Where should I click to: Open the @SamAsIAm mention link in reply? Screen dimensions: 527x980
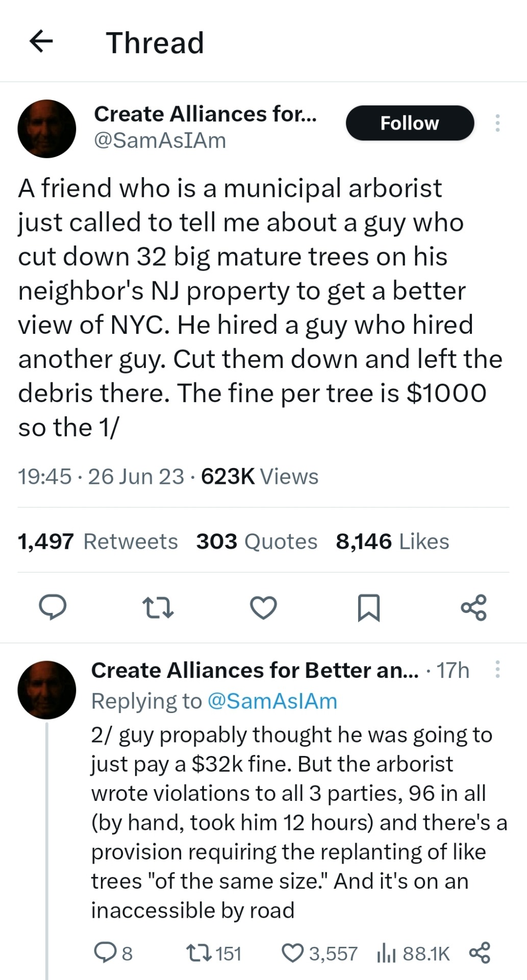tap(272, 701)
